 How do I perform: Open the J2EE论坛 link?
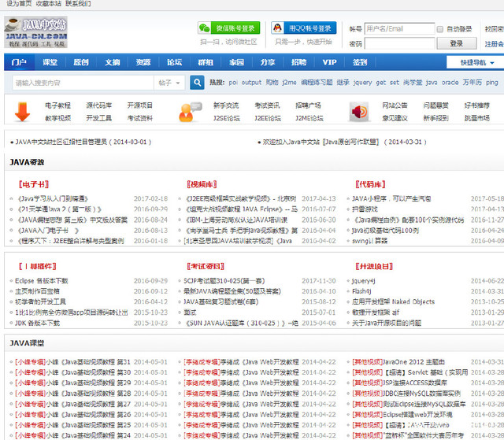click(268, 118)
